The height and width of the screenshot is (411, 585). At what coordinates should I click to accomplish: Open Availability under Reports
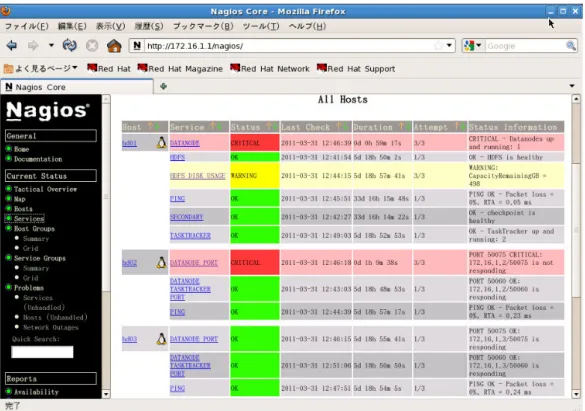(36, 392)
